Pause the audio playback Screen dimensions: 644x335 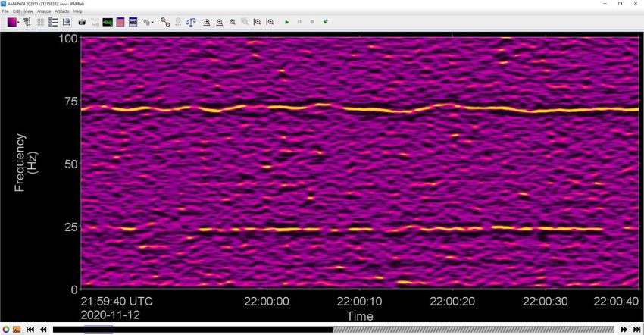[299, 22]
